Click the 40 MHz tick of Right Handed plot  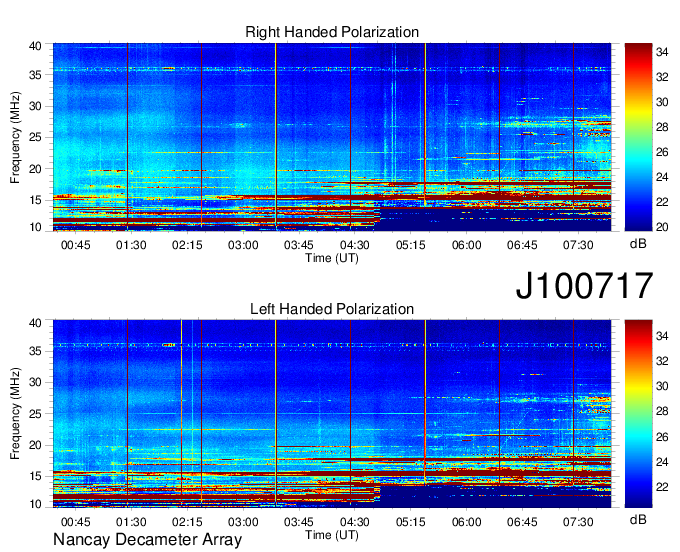(x=35, y=46)
